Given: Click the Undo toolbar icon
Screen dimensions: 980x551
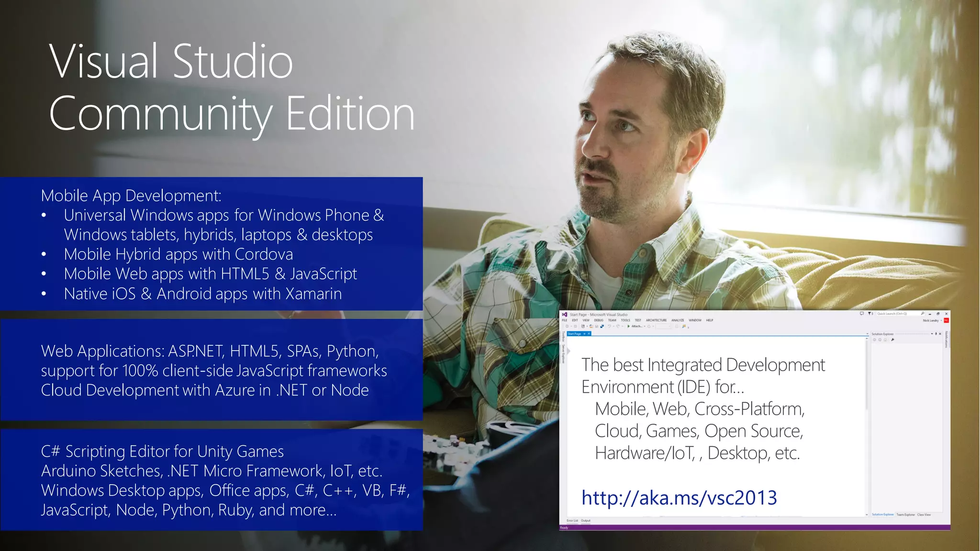Looking at the screenshot, I should (609, 326).
